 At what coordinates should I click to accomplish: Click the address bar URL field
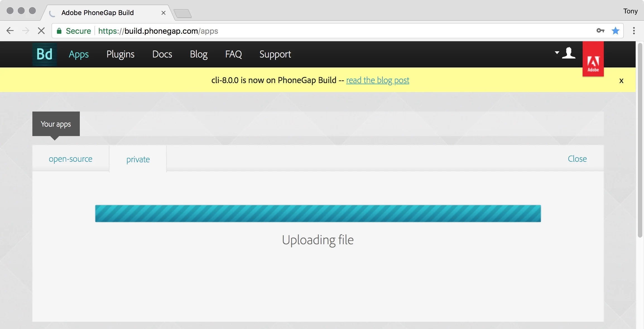(x=338, y=31)
